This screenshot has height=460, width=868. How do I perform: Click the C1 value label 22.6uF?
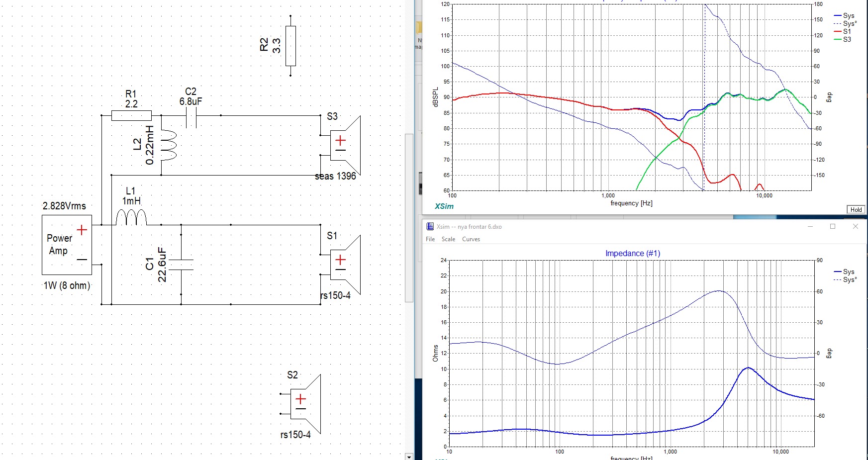pyautogui.click(x=162, y=265)
